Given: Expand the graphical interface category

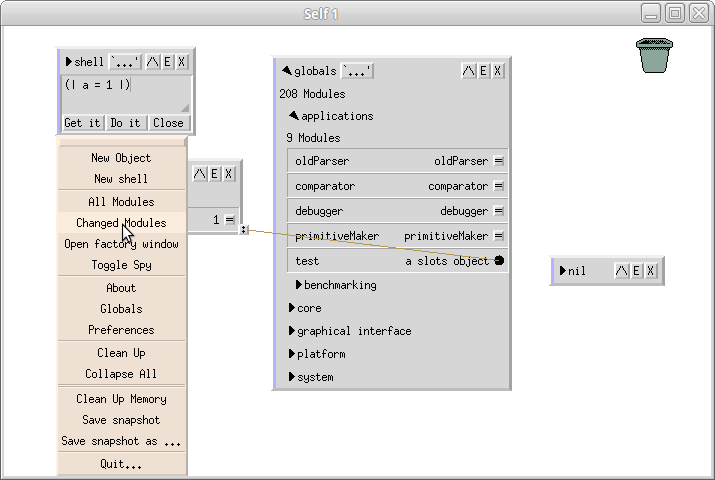Looking at the screenshot, I should click(x=291, y=331).
